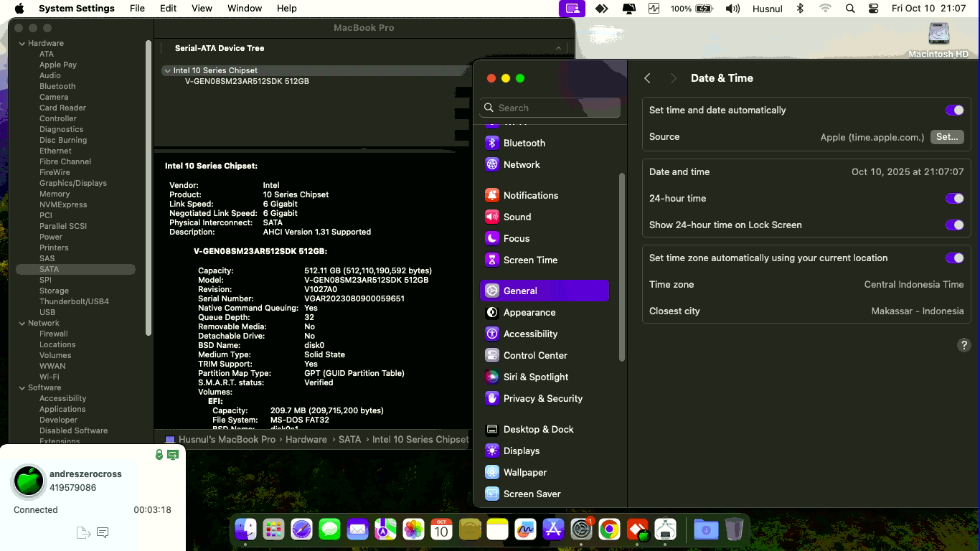Screen dimensions: 980x551
Task: Open the Siri & Spotlight icon
Action: (x=491, y=377)
